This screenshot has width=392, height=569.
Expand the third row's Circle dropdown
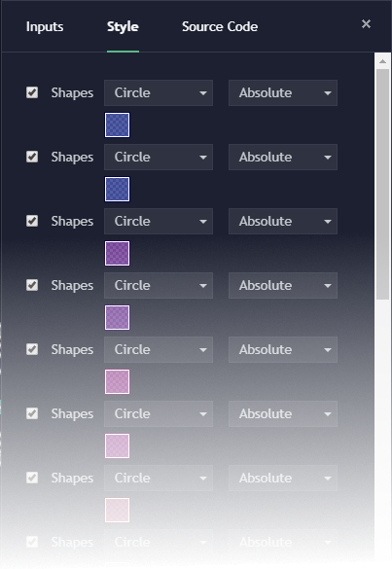159,222
